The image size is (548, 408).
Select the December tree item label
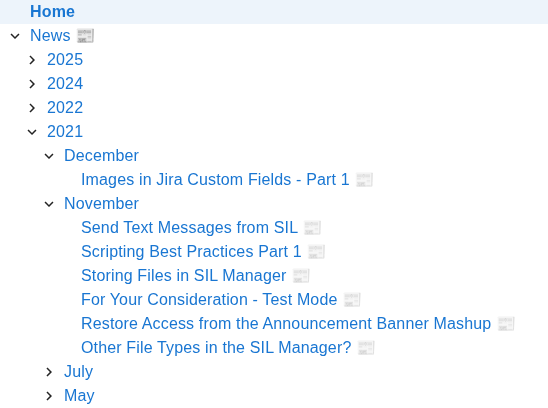tap(101, 156)
